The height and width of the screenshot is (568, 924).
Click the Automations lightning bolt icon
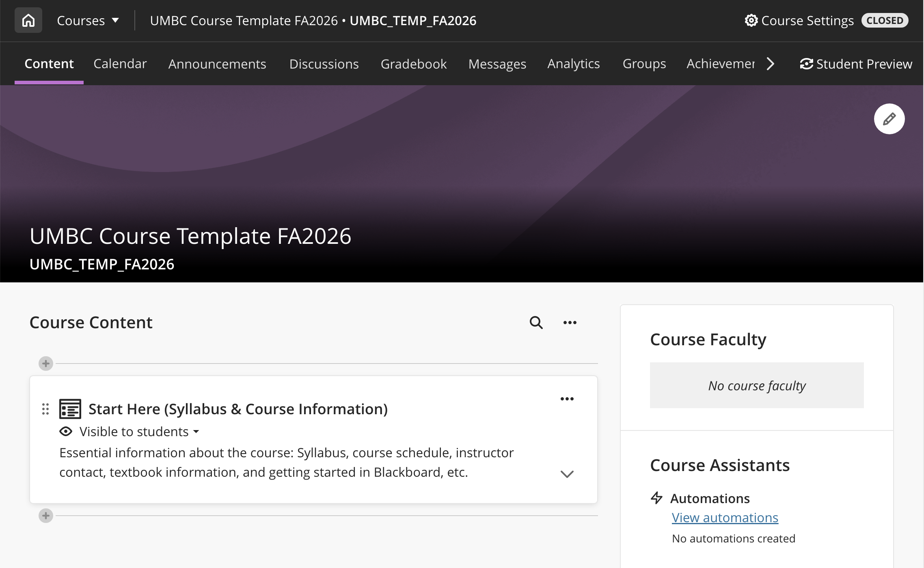[656, 498]
